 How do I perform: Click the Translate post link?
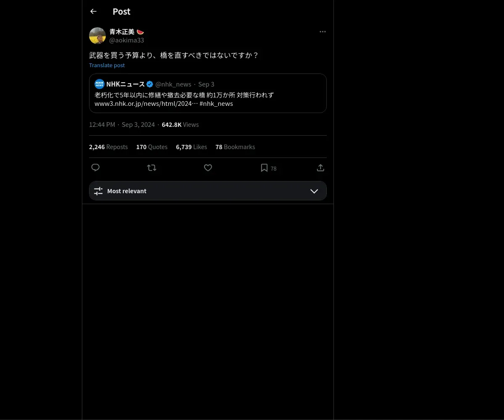click(x=107, y=65)
